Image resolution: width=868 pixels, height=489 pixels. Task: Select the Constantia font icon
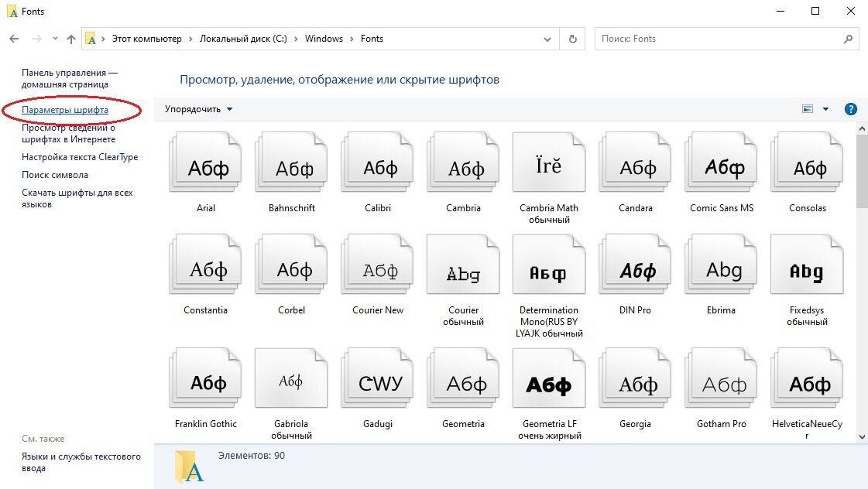coord(205,265)
